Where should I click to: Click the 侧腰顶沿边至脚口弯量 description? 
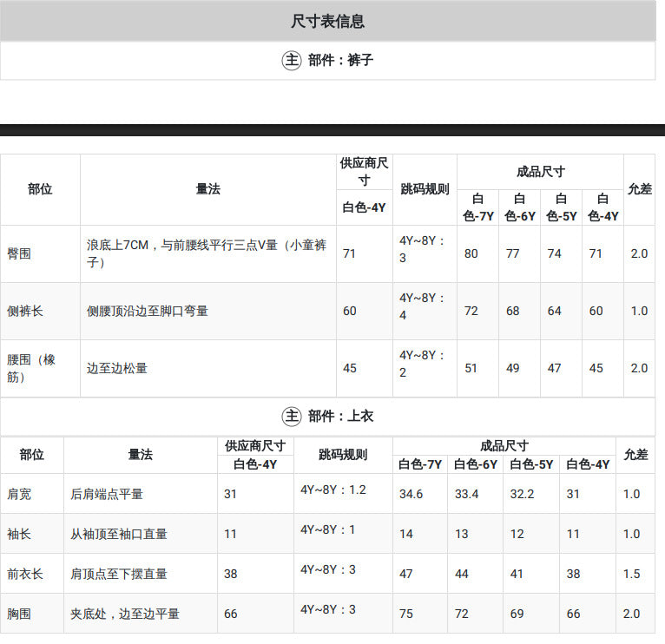[148, 311]
